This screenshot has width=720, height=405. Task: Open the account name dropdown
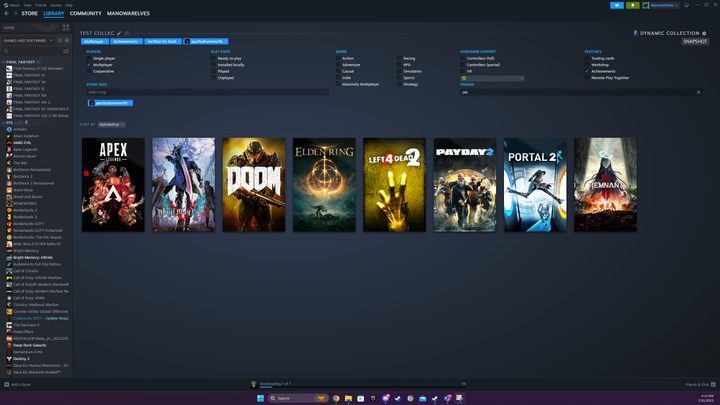point(661,5)
